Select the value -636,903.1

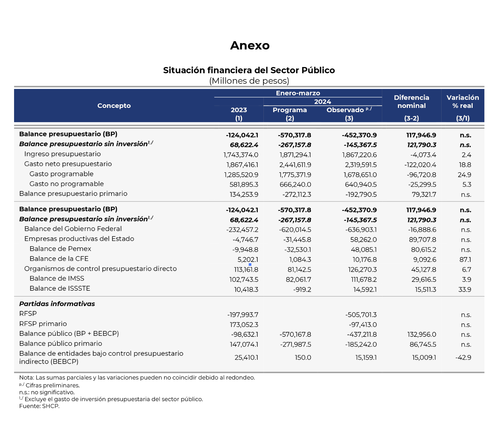click(361, 230)
